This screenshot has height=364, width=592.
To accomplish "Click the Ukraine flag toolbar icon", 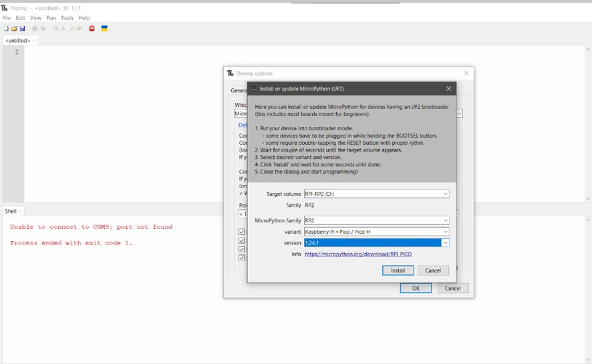I will [105, 28].
